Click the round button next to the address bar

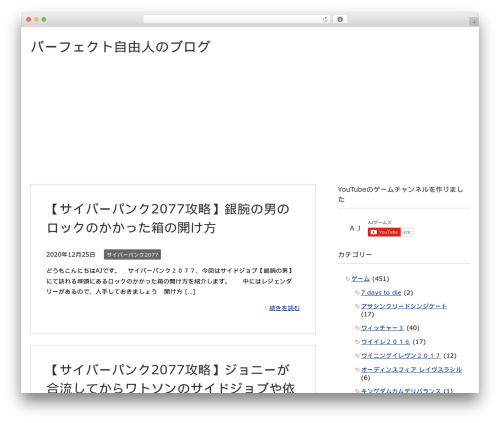[x=340, y=20]
